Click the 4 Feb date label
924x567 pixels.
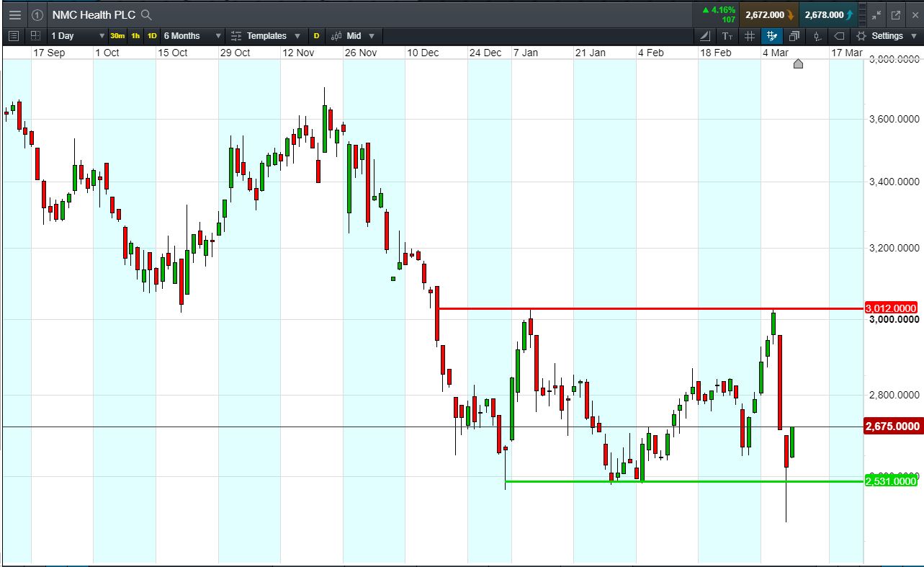pos(650,53)
